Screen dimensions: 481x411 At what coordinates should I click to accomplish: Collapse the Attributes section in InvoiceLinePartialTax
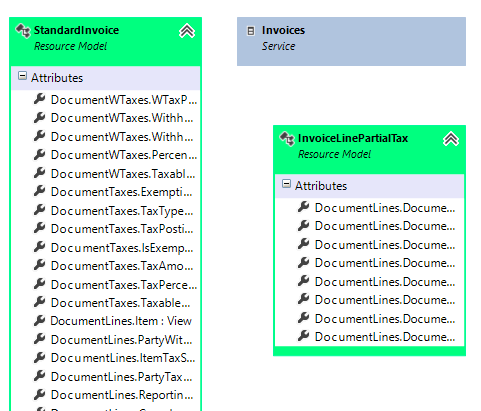point(286,184)
